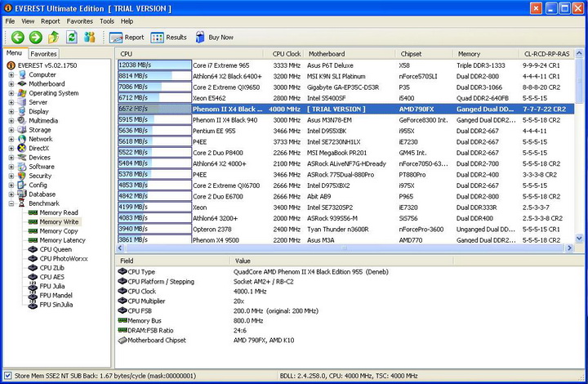
Task: Sort by the CPU Clock column header
Action: 283,54
